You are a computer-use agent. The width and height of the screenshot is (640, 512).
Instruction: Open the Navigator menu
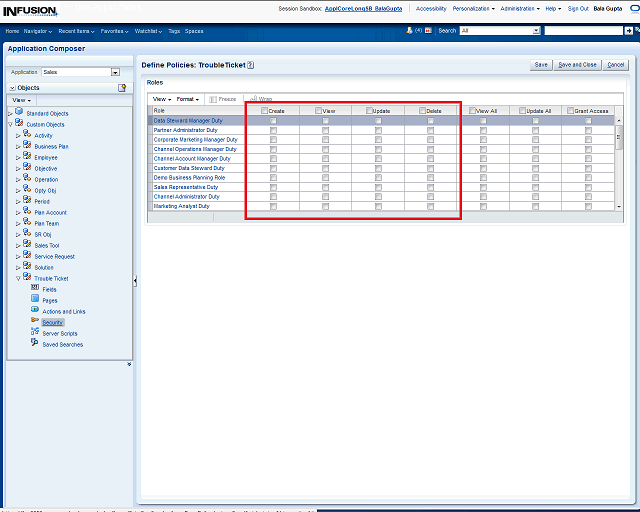[x=38, y=31]
